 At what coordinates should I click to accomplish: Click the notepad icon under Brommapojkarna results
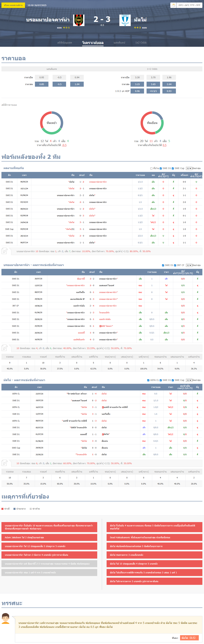pos(5,348)
